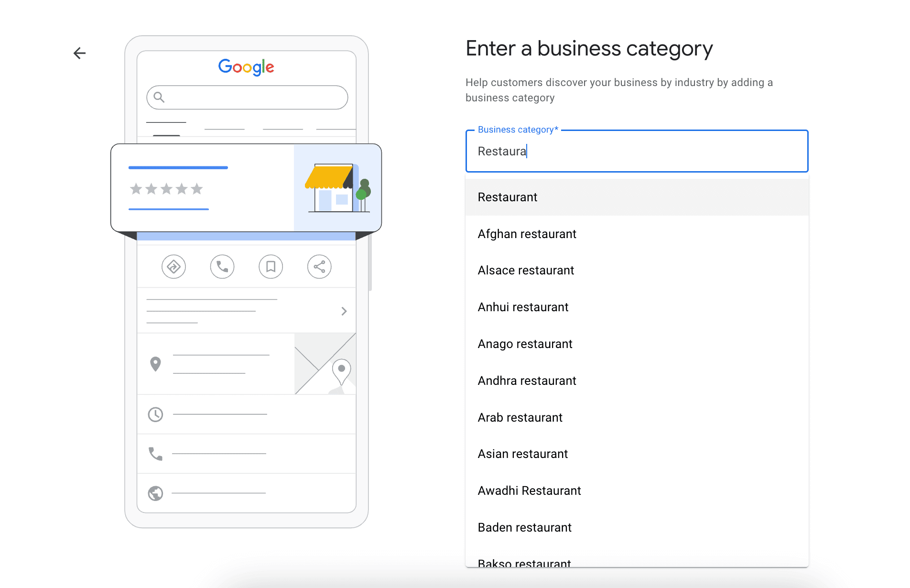
Task: Select the clock hours icon on the mockup
Action: 154,414
